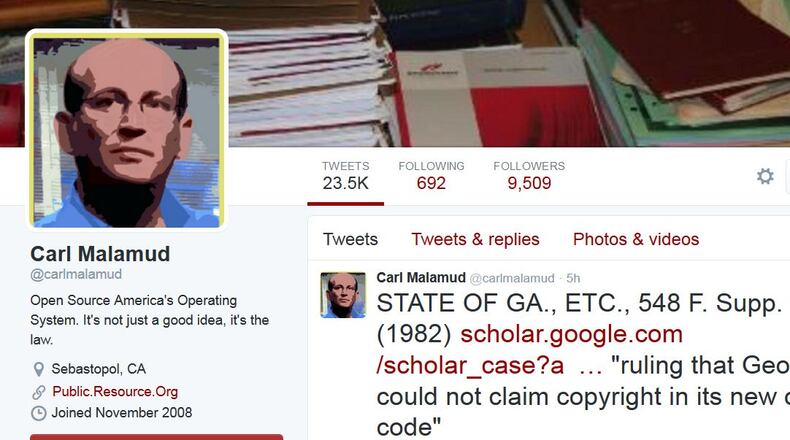Open the Following 692 list
This screenshot has height=440, width=790.
tap(431, 176)
